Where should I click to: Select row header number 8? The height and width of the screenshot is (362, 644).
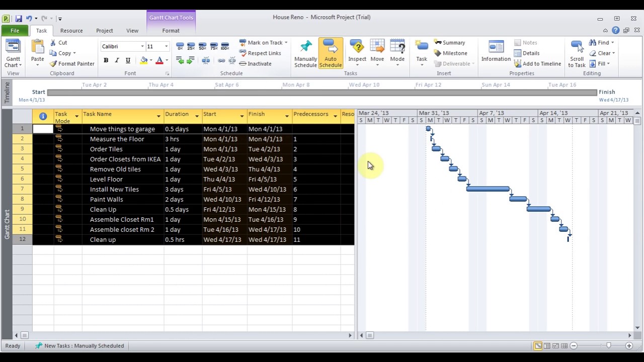click(x=22, y=199)
